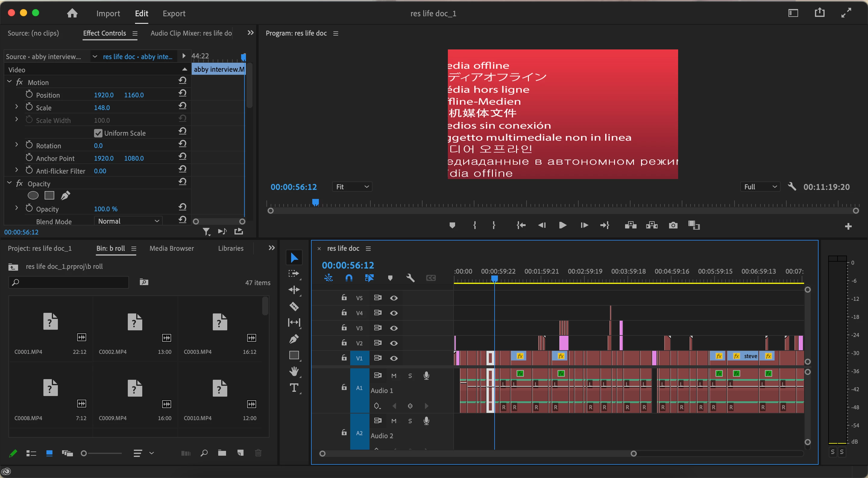
Task: Toggle Snap in Timeline magnet icon
Action: [x=349, y=278]
